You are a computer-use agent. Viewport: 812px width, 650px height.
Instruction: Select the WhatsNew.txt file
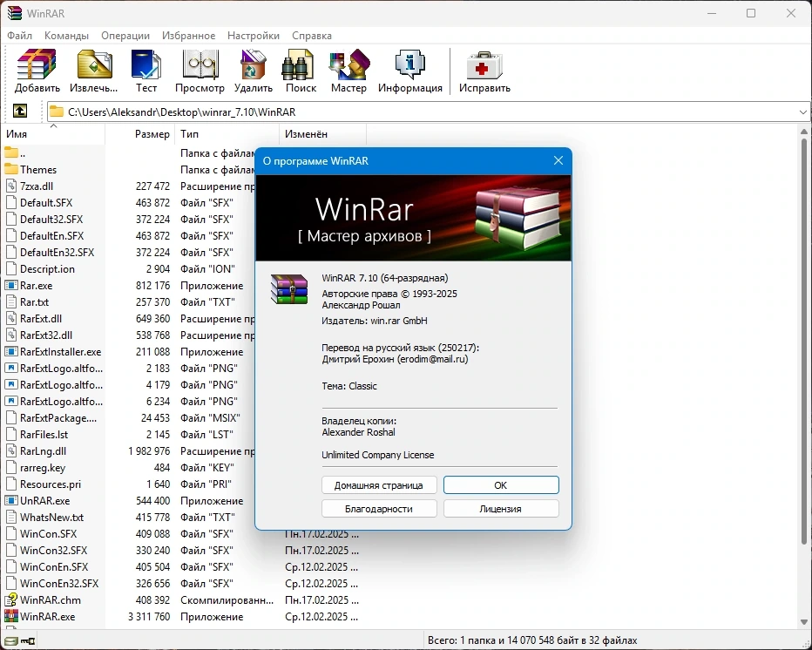click(x=51, y=518)
